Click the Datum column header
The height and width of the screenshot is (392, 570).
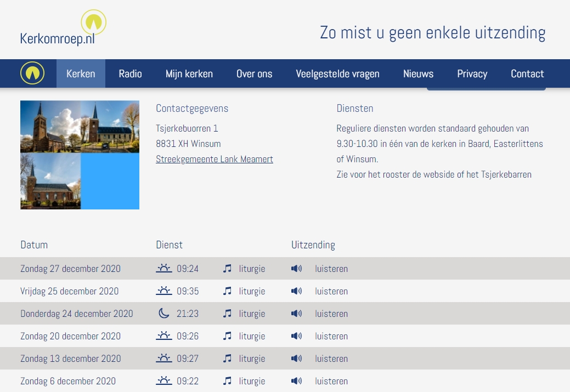[x=34, y=245]
